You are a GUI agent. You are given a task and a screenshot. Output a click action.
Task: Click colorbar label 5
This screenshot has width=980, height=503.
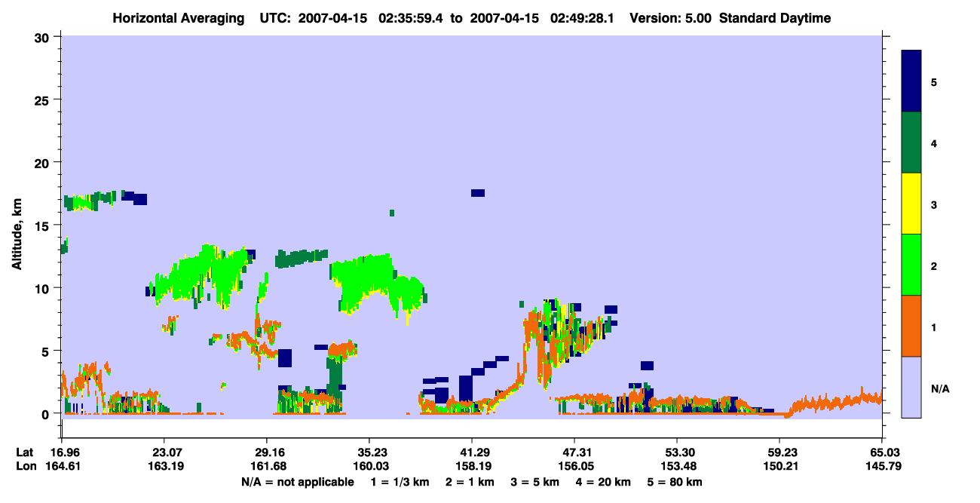tap(934, 81)
